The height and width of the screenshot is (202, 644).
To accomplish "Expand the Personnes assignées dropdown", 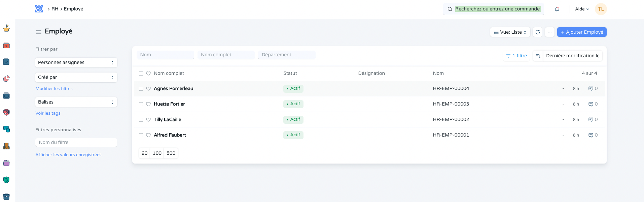I will (76, 62).
